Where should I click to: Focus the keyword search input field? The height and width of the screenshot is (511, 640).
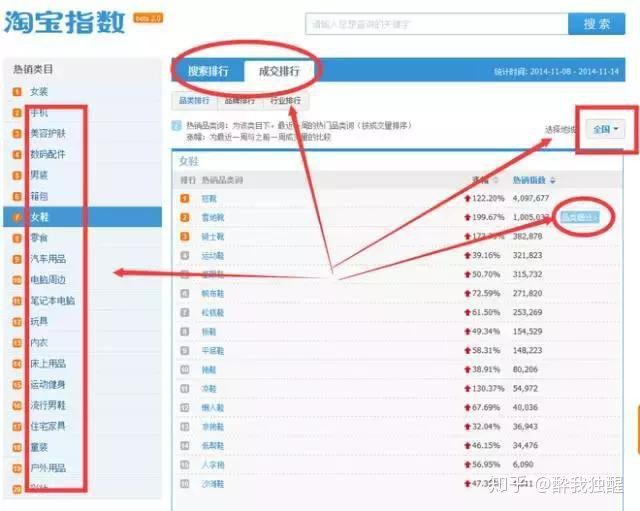pyautogui.click(x=437, y=24)
